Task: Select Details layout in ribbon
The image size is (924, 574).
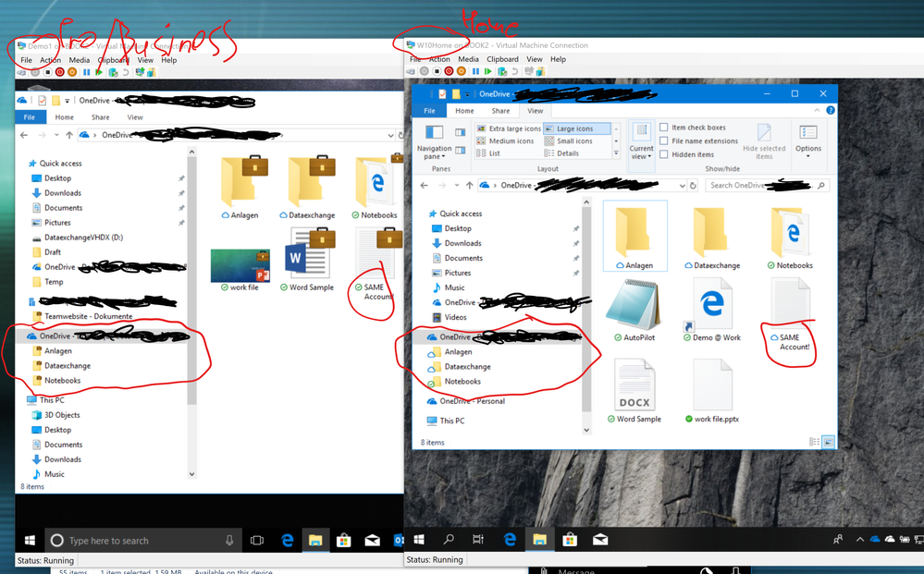Action: click(561, 153)
